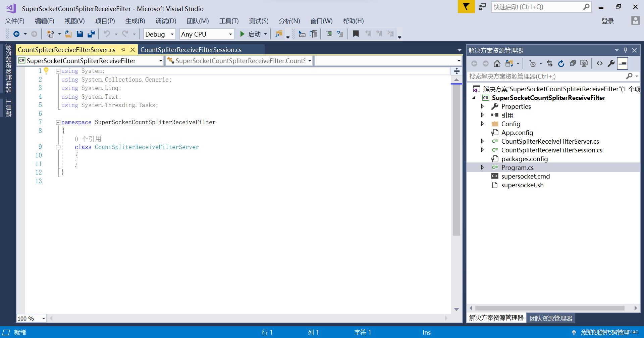Toggle auto-hide pin on Solution Explorer panel

pos(626,50)
